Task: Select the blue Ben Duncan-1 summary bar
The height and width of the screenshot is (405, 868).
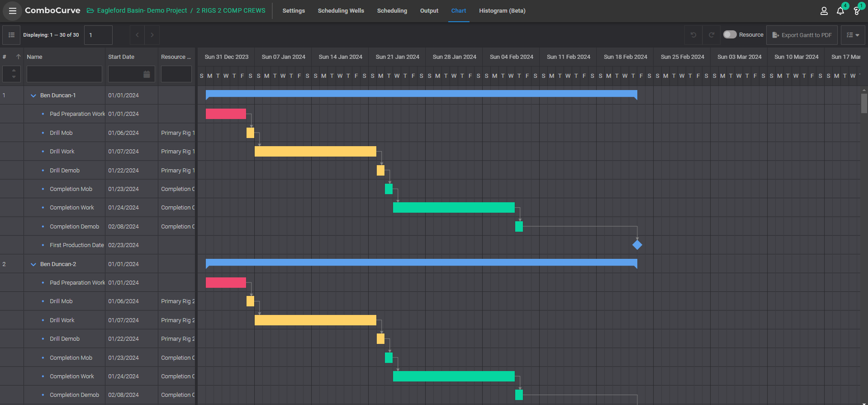Action: tap(421, 94)
